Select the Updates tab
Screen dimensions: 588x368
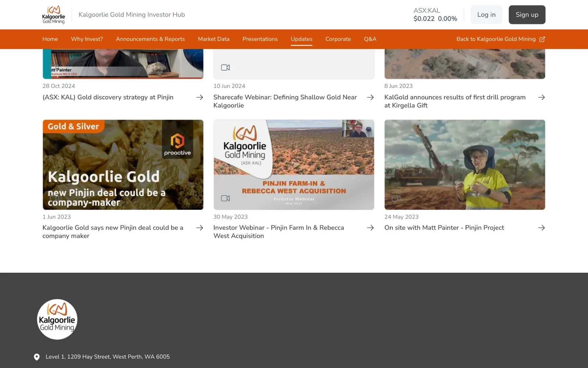302,39
